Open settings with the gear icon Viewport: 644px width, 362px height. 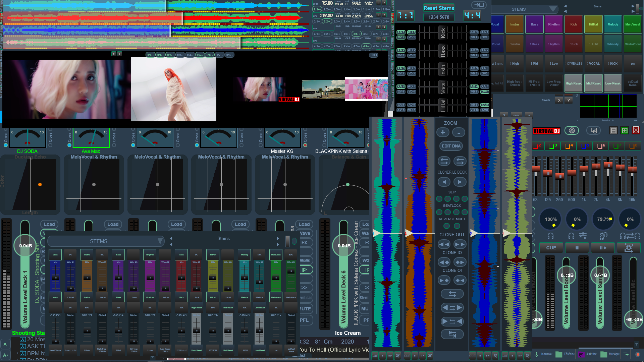(572, 130)
